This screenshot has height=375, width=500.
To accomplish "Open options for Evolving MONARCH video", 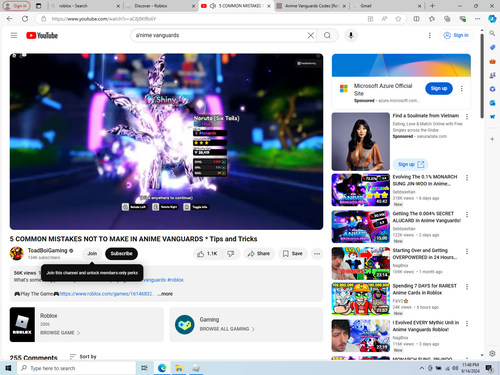I will tap(467, 178).
